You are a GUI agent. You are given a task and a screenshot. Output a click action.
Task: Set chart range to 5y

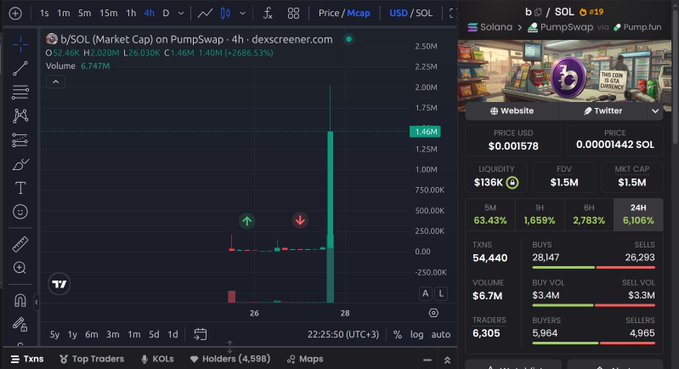pos(55,334)
